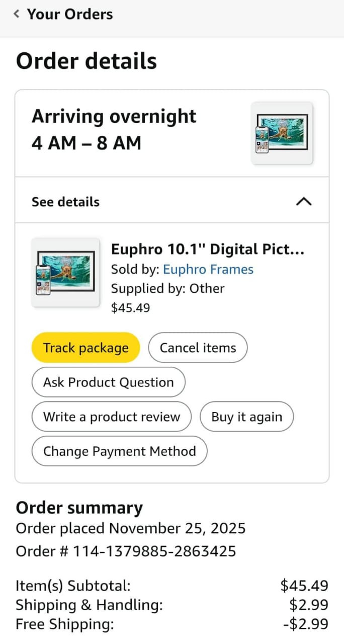Tap the back chevron beside Your Orders

click(x=17, y=14)
